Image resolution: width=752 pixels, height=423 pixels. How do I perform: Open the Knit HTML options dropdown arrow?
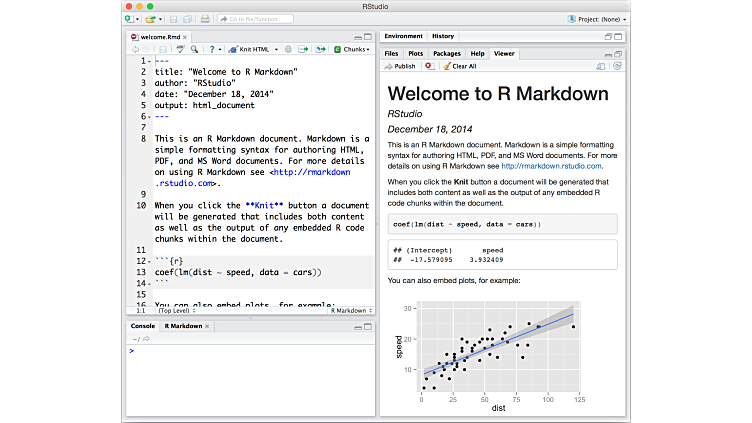pos(276,49)
